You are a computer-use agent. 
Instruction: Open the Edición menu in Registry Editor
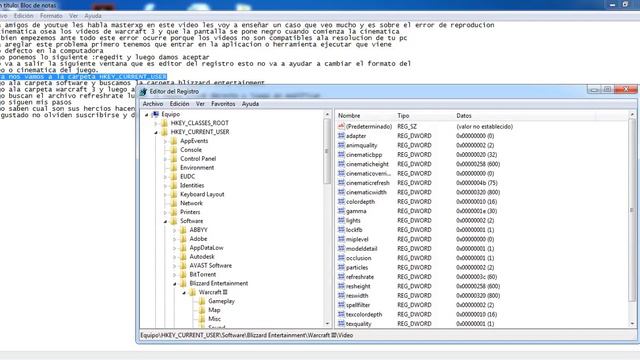coord(179,104)
